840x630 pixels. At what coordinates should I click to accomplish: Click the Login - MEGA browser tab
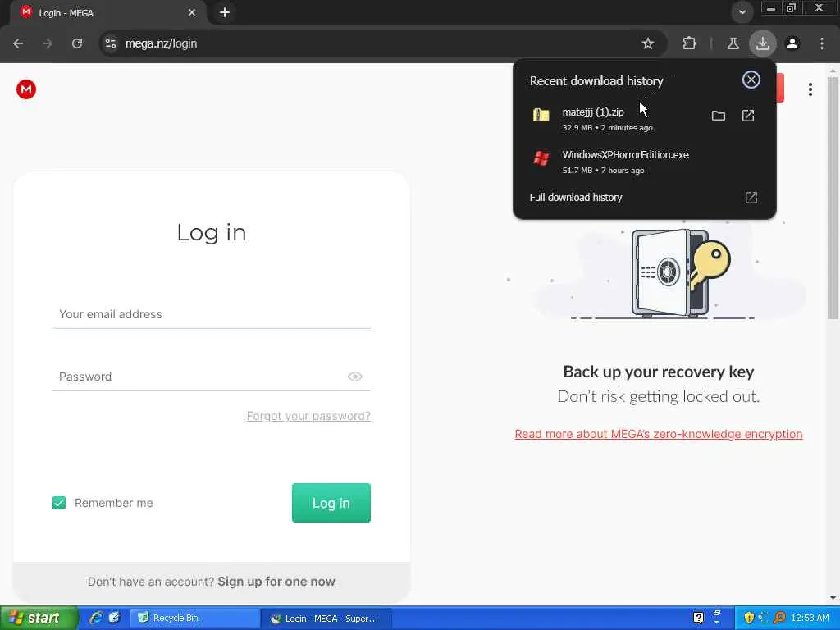[107, 13]
